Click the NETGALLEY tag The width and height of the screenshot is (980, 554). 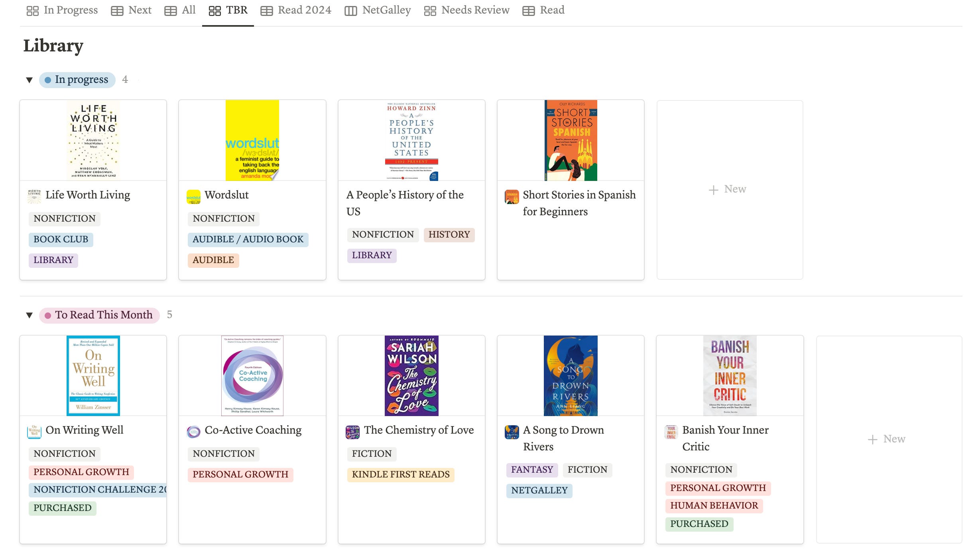[x=539, y=491]
